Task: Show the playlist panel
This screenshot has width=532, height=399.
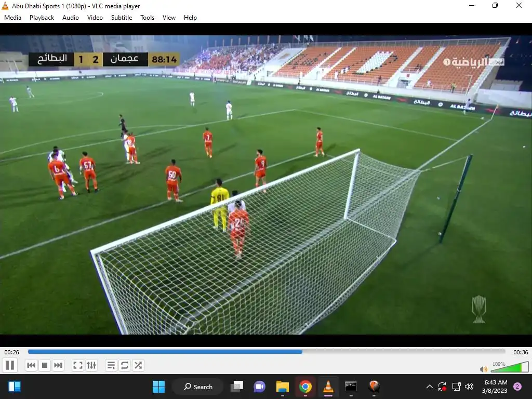Action: tap(111, 365)
